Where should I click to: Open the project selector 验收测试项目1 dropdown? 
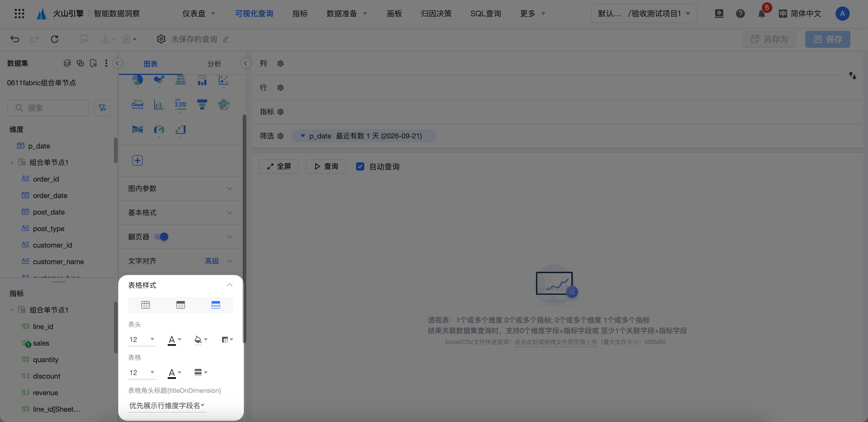644,14
